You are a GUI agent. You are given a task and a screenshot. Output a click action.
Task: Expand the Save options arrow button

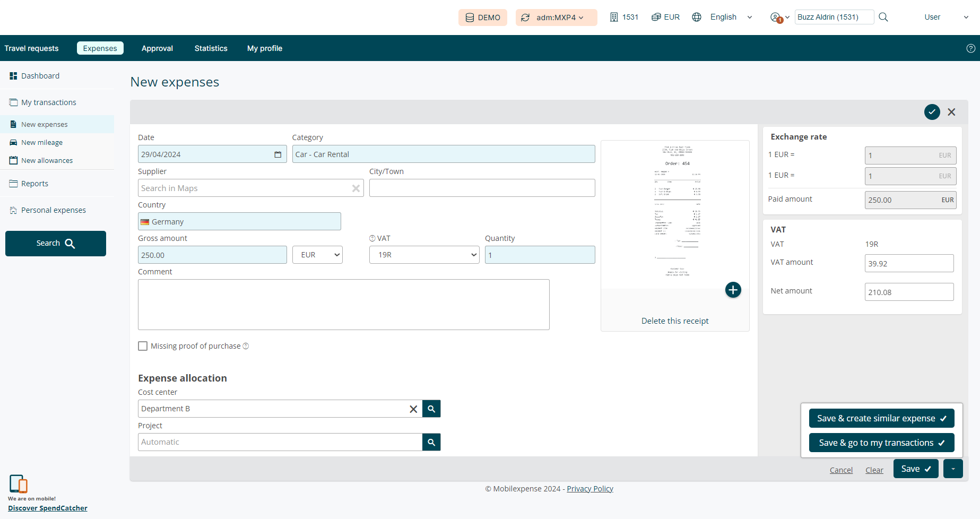[953, 469]
